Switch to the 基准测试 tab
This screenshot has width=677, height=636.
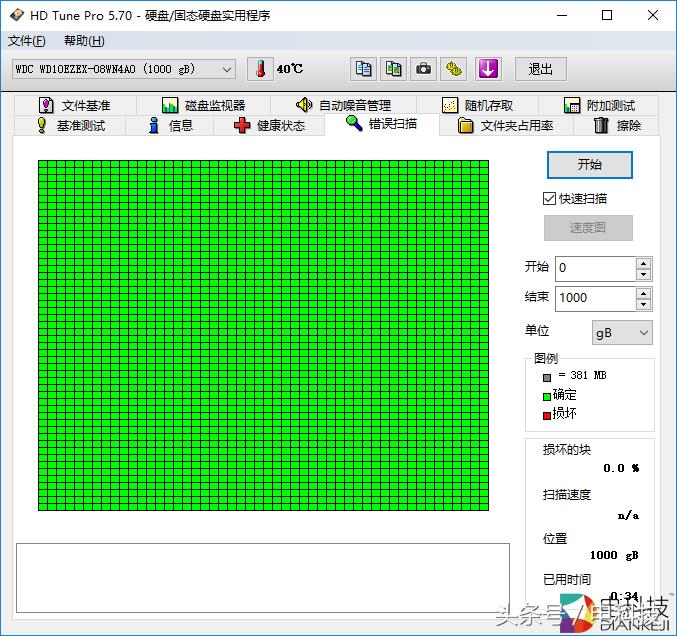pyautogui.click(x=70, y=126)
